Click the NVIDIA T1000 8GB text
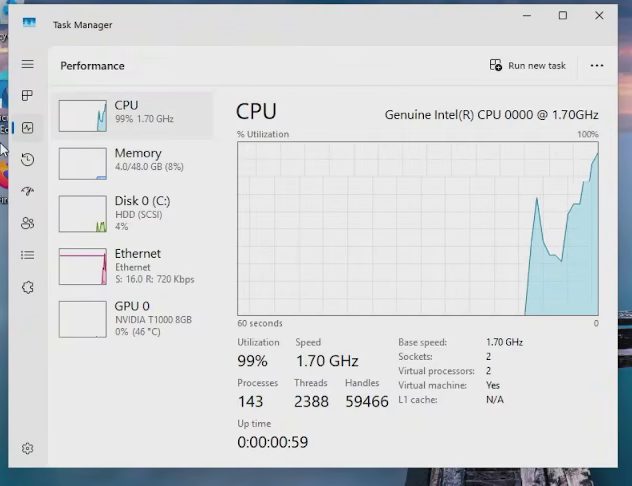The width and height of the screenshot is (632, 486). pyautogui.click(x=153, y=320)
